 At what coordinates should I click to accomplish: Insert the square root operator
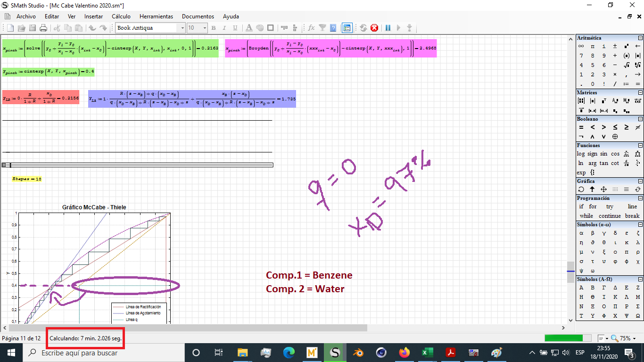coord(627,65)
